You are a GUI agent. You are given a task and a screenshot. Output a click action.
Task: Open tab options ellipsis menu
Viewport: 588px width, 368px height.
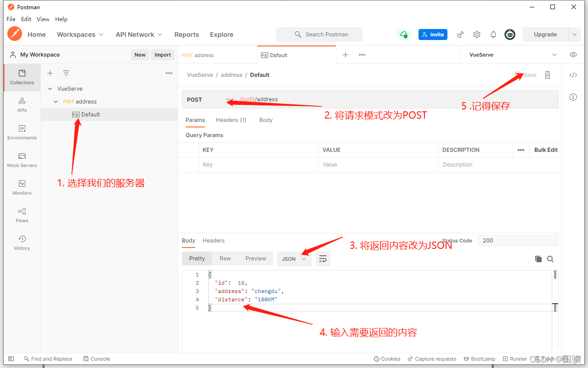[362, 55]
